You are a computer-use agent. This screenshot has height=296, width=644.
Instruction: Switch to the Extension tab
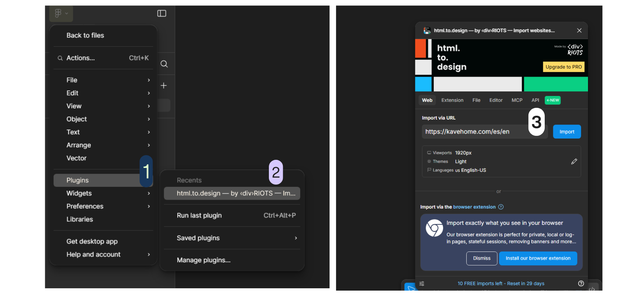pos(452,100)
